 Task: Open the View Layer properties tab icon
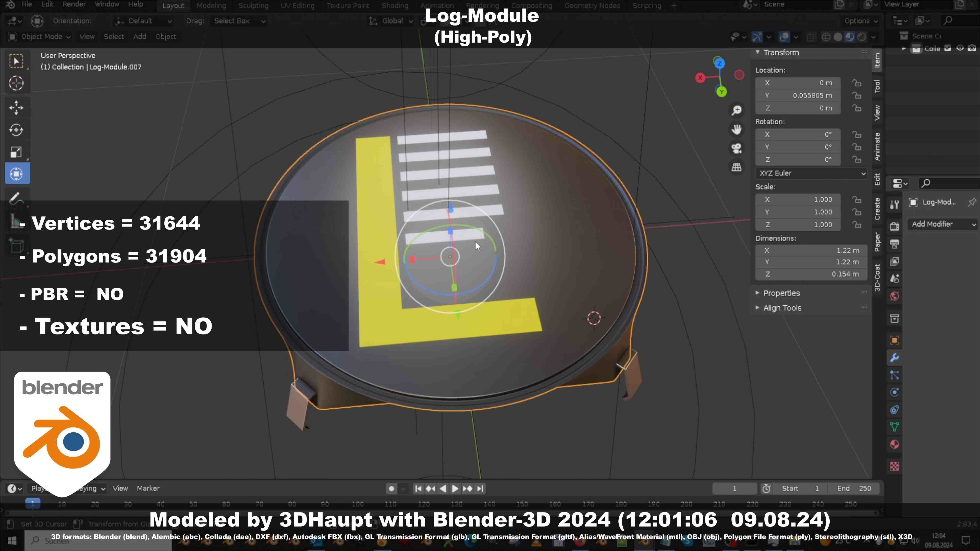click(895, 261)
